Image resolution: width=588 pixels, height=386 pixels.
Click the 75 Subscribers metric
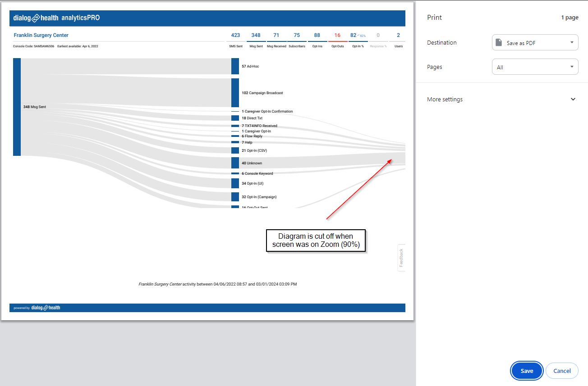click(297, 40)
